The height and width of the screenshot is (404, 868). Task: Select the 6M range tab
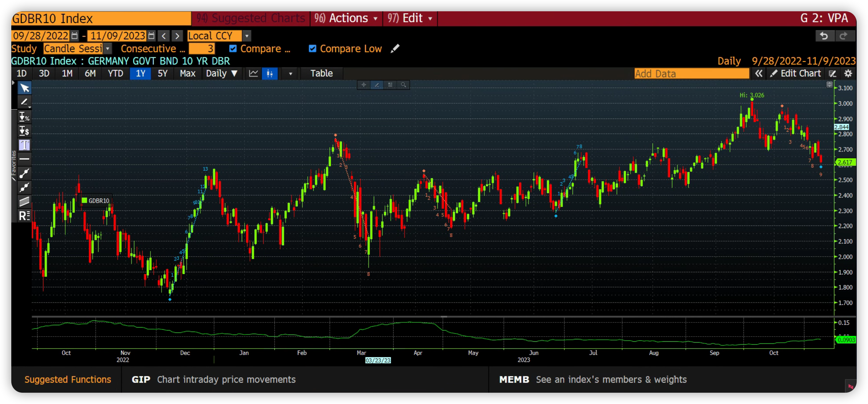(90, 73)
